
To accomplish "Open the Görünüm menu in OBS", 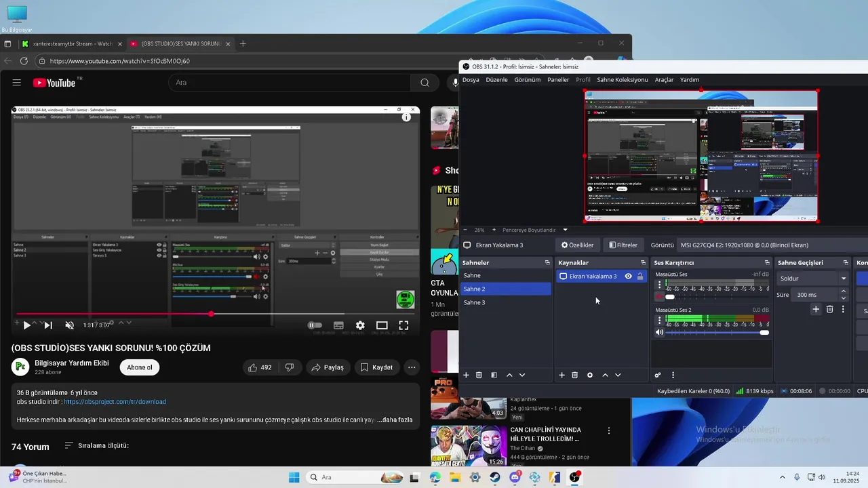I will 528,80.
